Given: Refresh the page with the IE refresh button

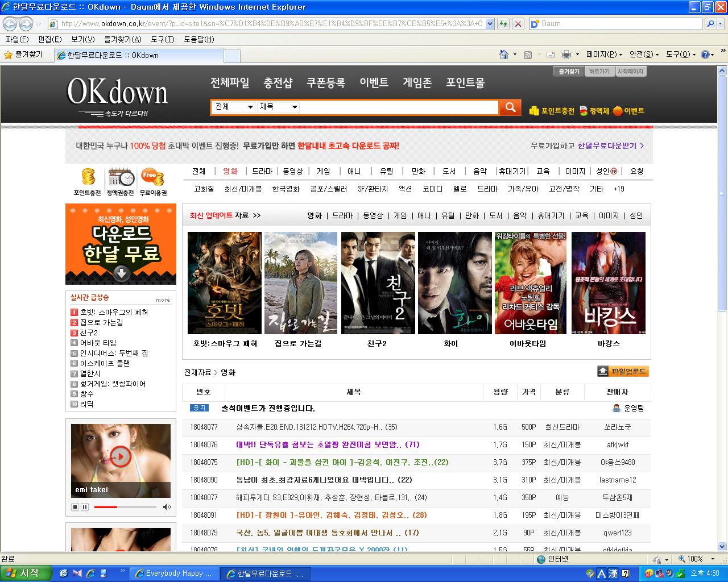Looking at the screenshot, I should (503, 24).
